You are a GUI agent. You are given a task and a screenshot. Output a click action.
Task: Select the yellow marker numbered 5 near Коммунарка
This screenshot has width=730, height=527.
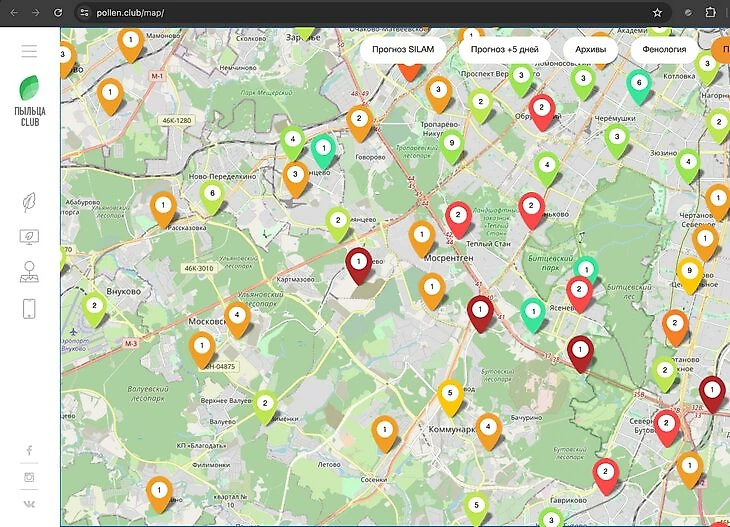coord(450,394)
